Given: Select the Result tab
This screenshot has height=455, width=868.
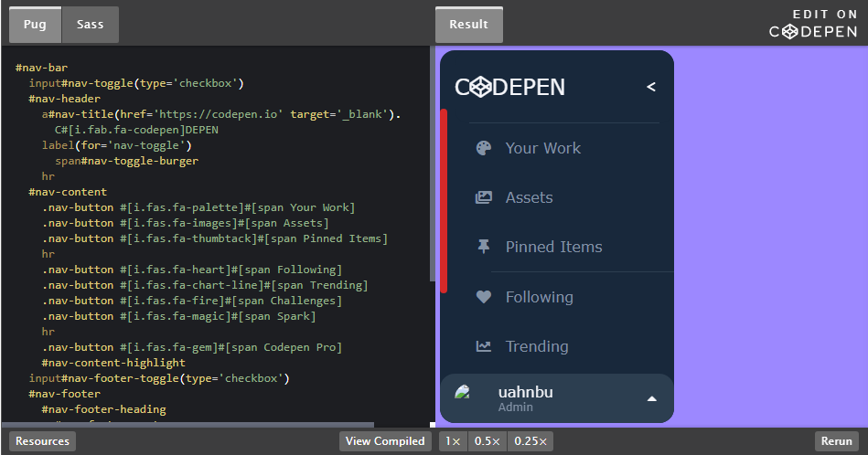Looking at the screenshot, I should pos(469,25).
